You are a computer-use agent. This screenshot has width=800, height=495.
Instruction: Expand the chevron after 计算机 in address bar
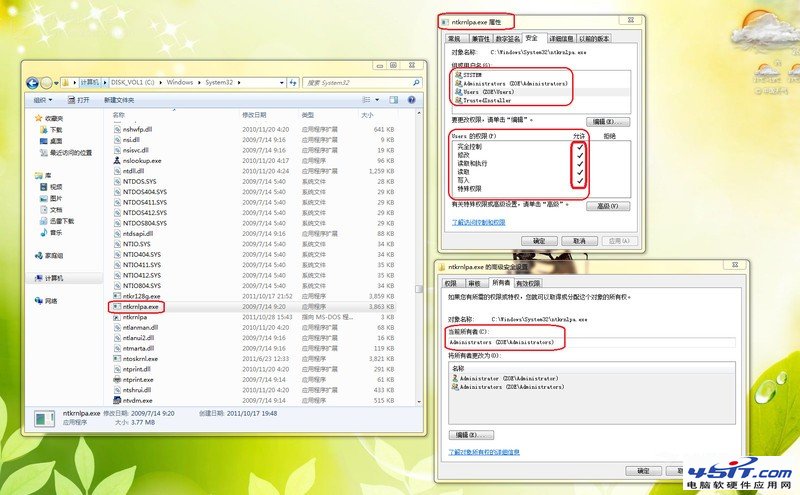pos(105,82)
